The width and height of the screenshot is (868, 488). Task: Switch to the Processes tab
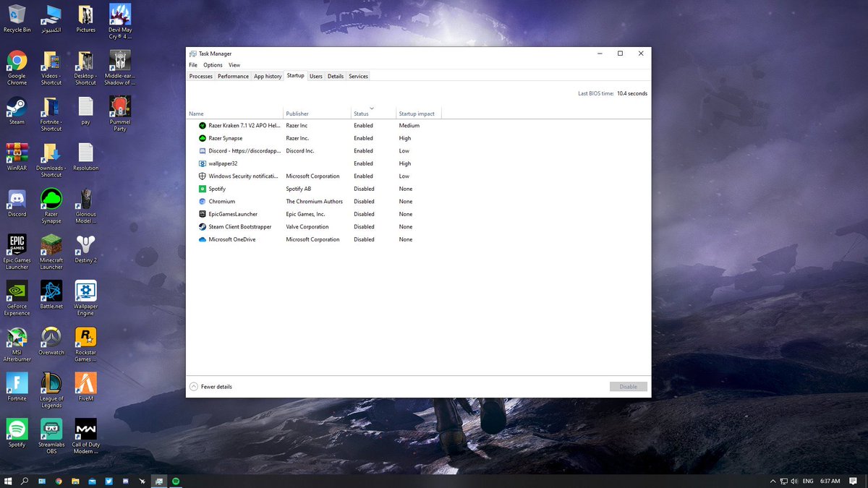pos(201,76)
